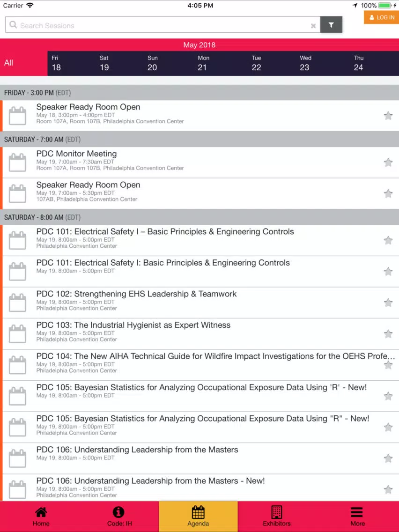Star the Saturday Speaker Ready Room Open session
The image size is (399, 532).
tap(388, 194)
